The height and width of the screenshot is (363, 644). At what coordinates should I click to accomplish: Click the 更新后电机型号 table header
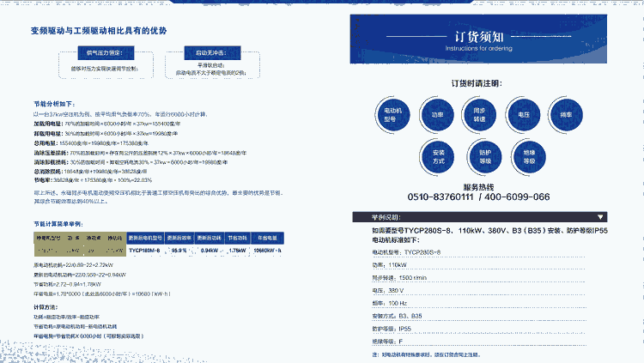pyautogui.click(x=147, y=236)
